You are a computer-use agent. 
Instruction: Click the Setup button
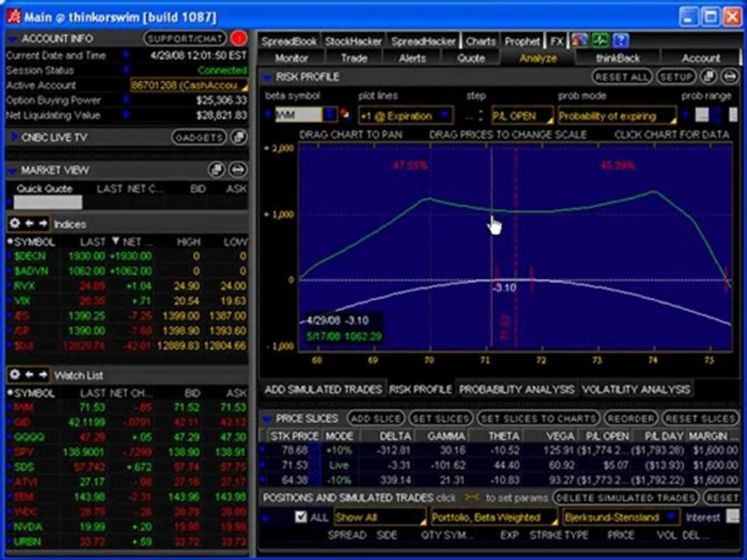point(676,77)
